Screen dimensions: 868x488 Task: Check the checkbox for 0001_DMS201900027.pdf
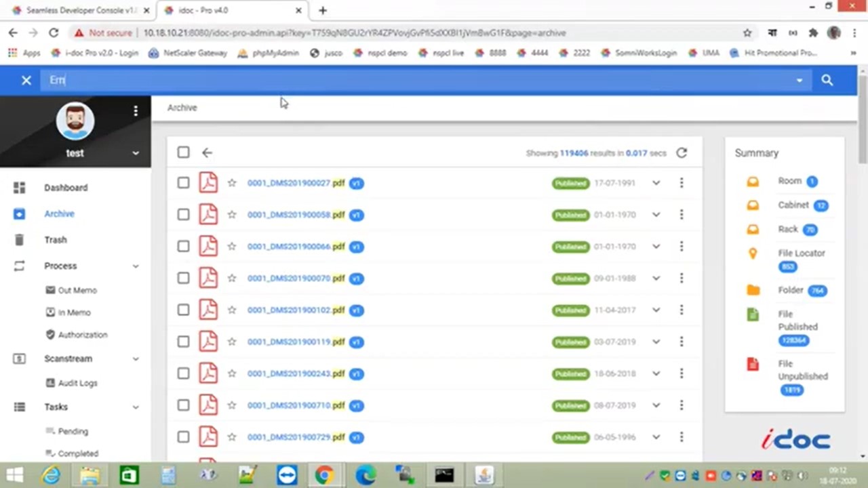(183, 182)
